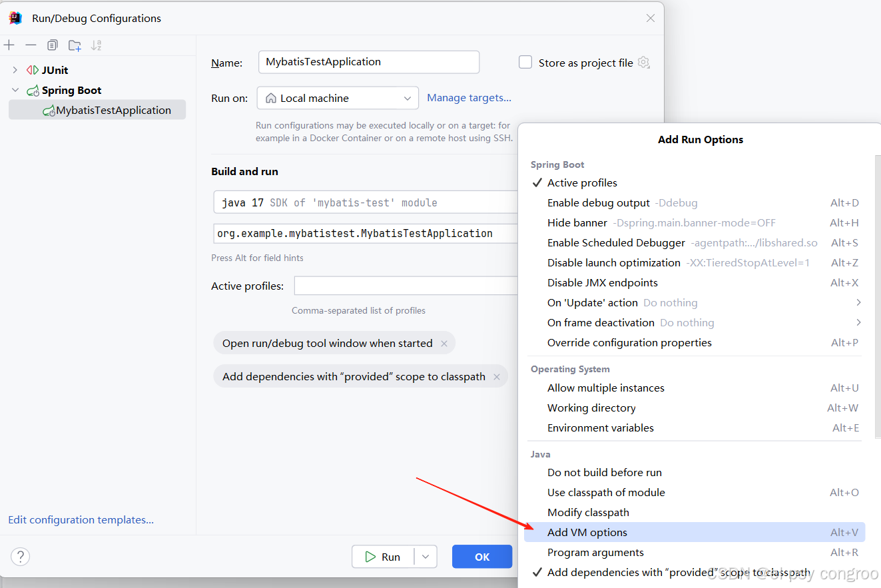
Task: Collapse the Spring Boot tree node
Action: point(15,90)
